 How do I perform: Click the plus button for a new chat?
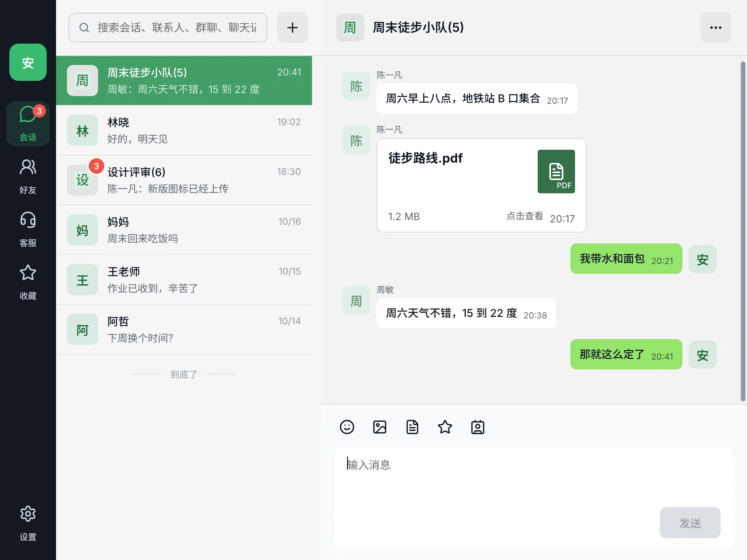click(x=293, y=28)
